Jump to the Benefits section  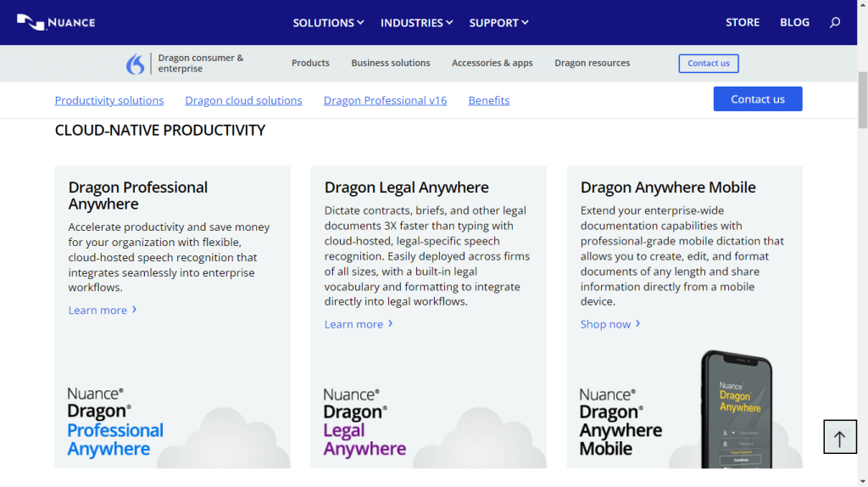[489, 100]
